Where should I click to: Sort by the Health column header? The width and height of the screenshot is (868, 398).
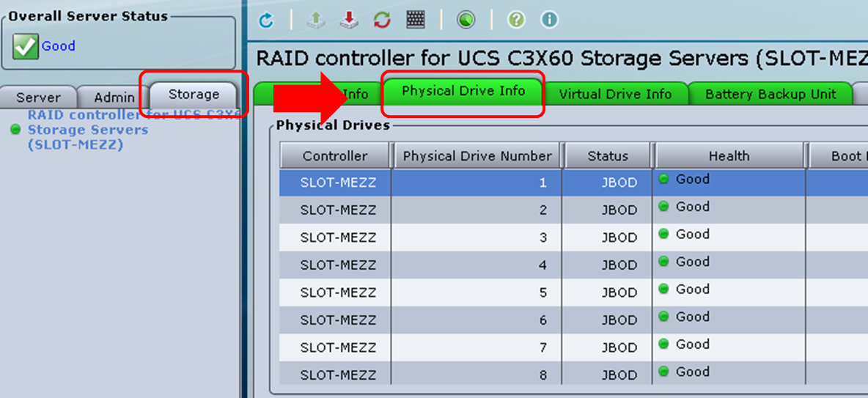729,156
